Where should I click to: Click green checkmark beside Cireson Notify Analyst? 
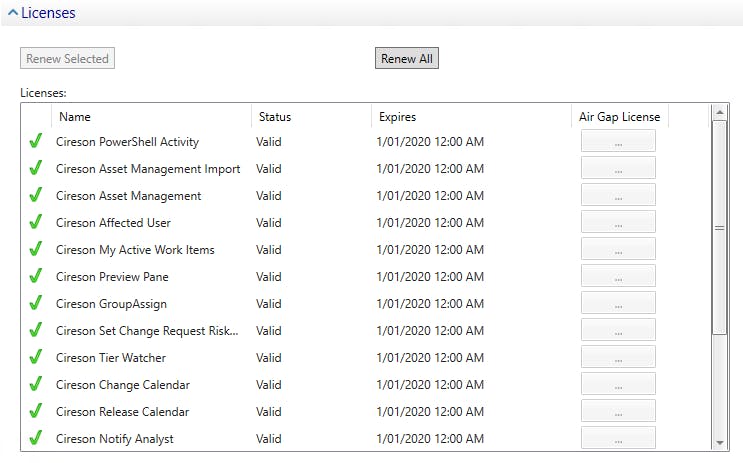(36, 439)
